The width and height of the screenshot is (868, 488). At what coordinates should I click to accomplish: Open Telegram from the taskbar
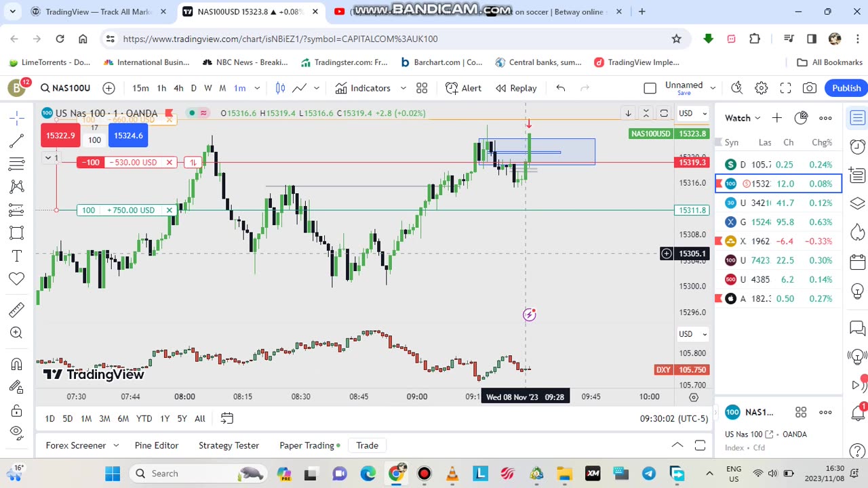[x=648, y=473]
